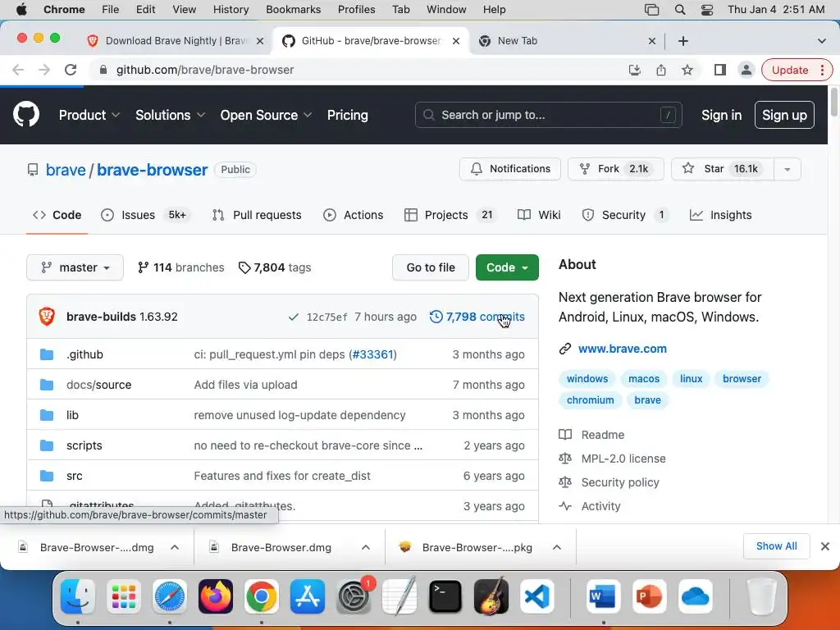
Task: Click the Go to file button
Action: (x=430, y=267)
